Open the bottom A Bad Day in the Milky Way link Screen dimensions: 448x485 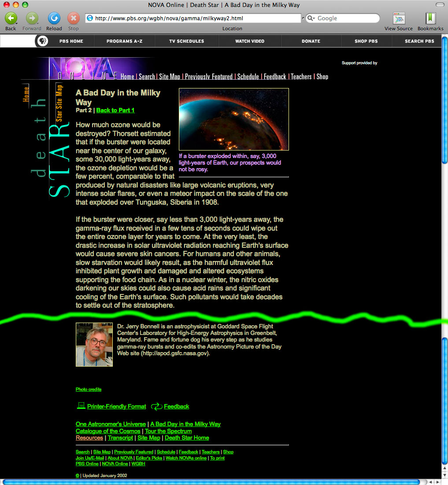click(185, 424)
